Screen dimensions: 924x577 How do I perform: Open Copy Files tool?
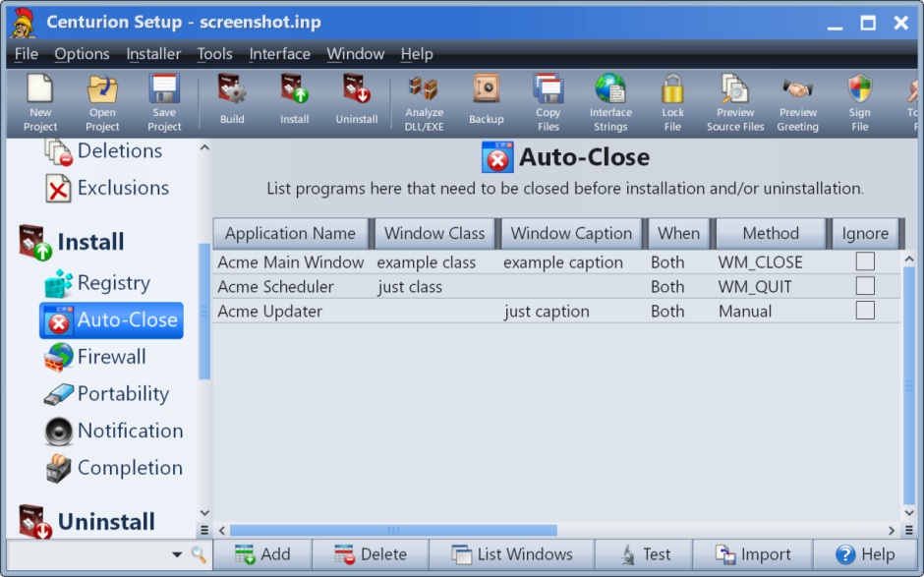coord(549,102)
